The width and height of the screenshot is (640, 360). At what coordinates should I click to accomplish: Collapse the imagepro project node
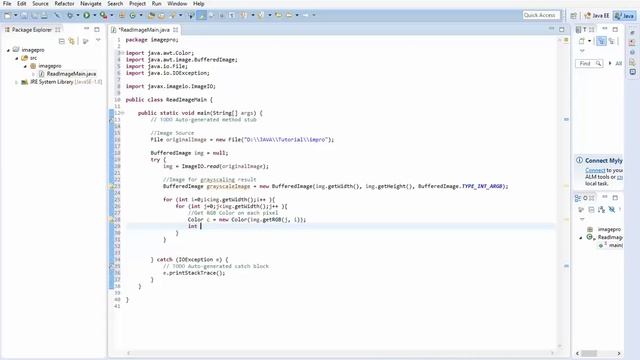click(x=8, y=50)
